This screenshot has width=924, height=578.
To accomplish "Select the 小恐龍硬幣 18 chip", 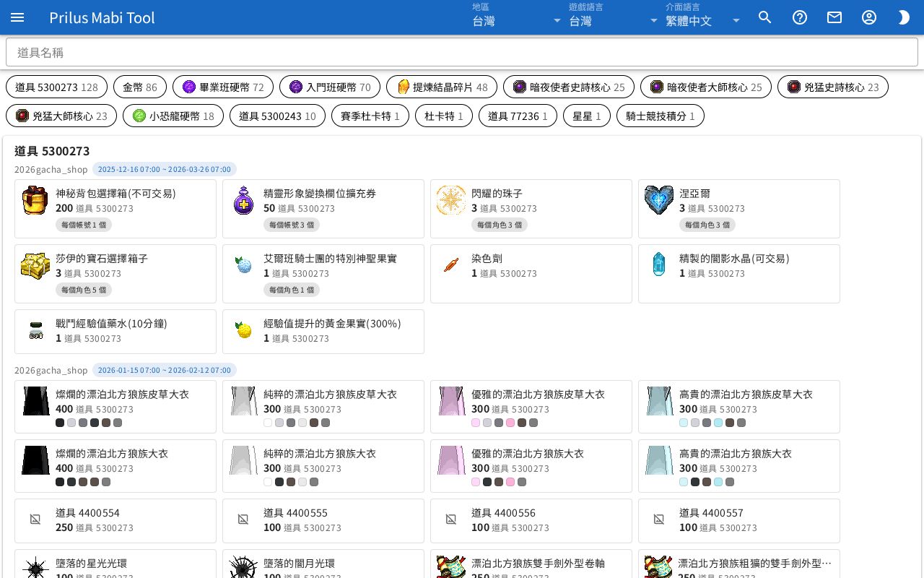I will [x=173, y=116].
